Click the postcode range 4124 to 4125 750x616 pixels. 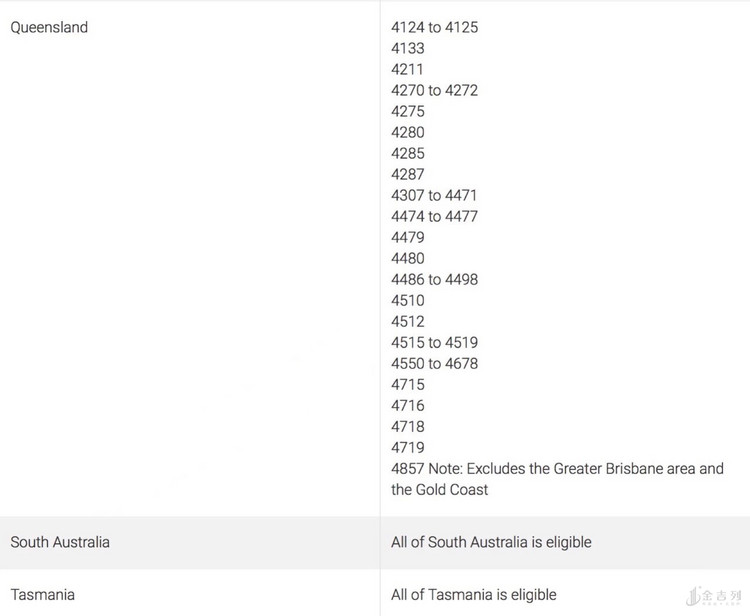(434, 27)
